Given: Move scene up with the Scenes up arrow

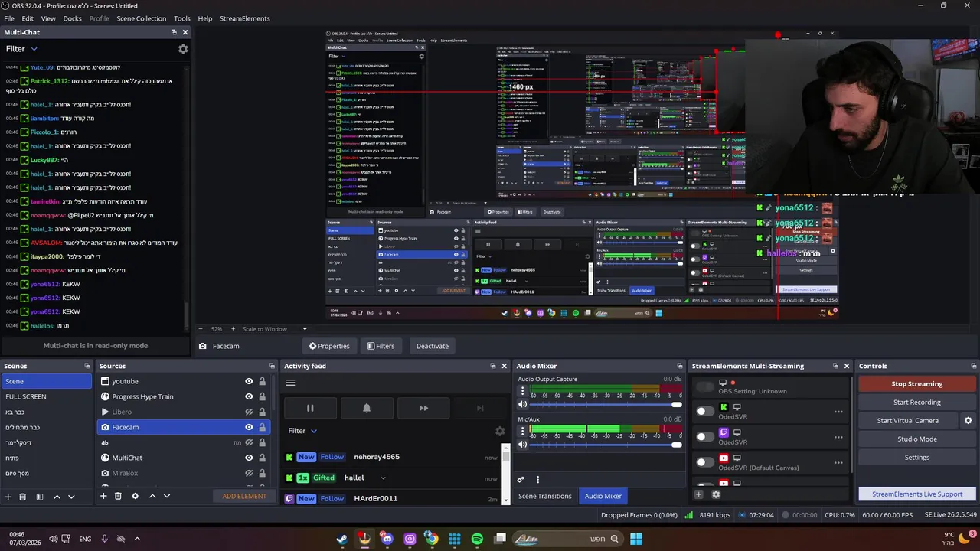Looking at the screenshot, I should pos(57,497).
